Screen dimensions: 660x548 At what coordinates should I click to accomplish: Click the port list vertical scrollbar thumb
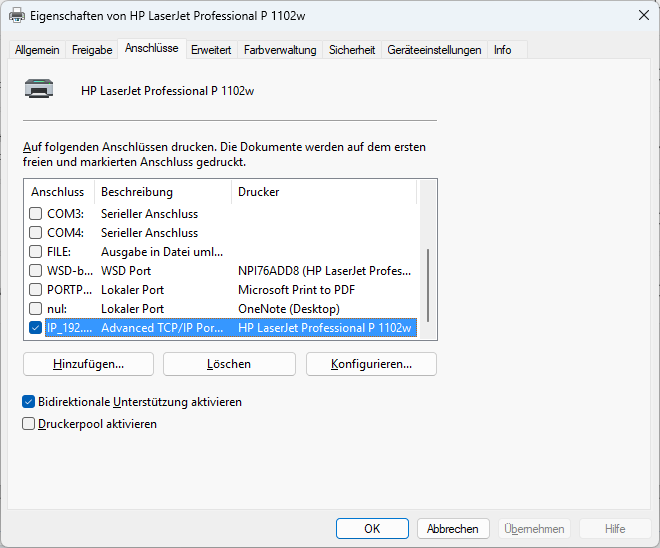(x=428, y=285)
